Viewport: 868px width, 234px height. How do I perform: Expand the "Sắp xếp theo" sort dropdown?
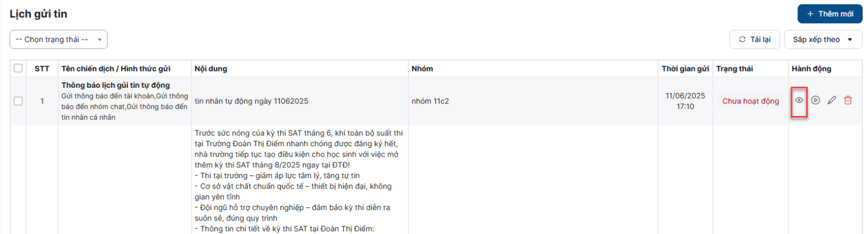[822, 40]
